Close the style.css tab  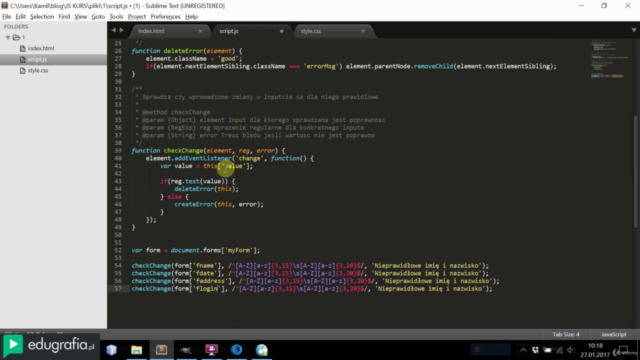[363, 31]
